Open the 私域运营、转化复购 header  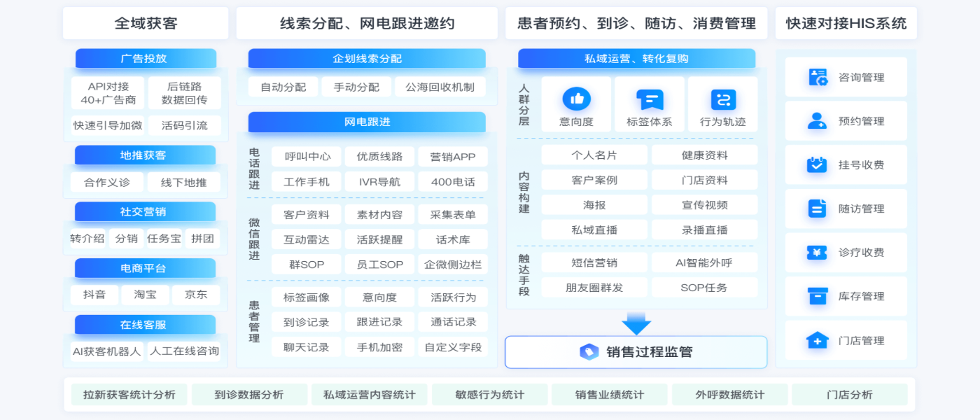click(636, 59)
